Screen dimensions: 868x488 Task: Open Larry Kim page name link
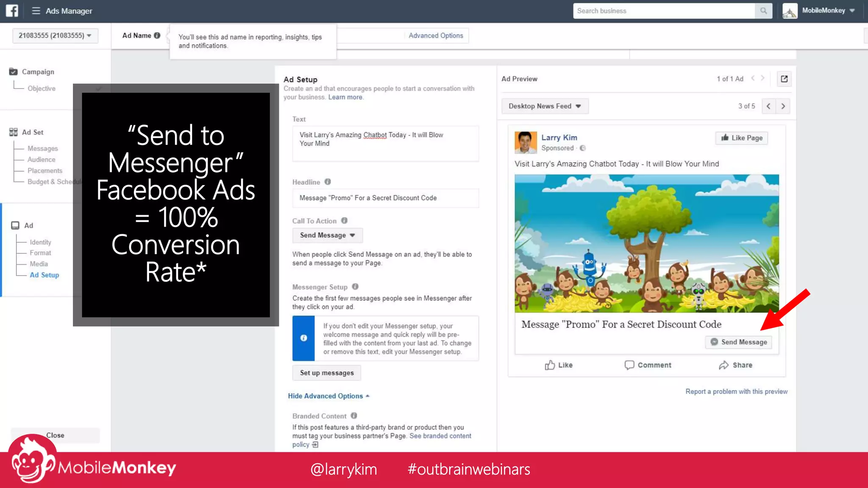point(559,138)
